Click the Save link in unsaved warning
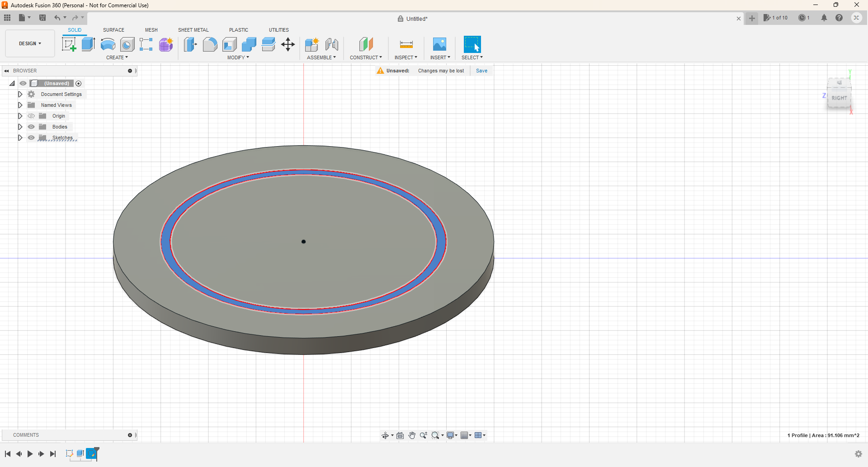868x467 pixels. coord(481,71)
